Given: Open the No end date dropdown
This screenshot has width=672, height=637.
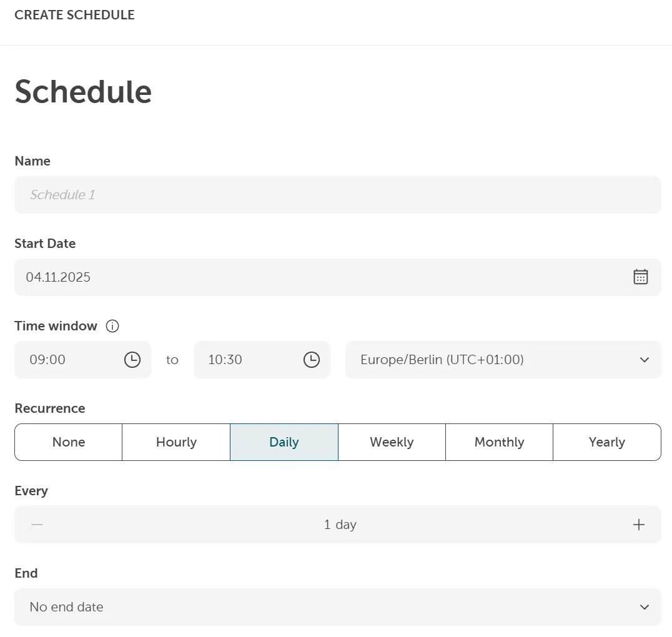Looking at the screenshot, I should 338,606.
